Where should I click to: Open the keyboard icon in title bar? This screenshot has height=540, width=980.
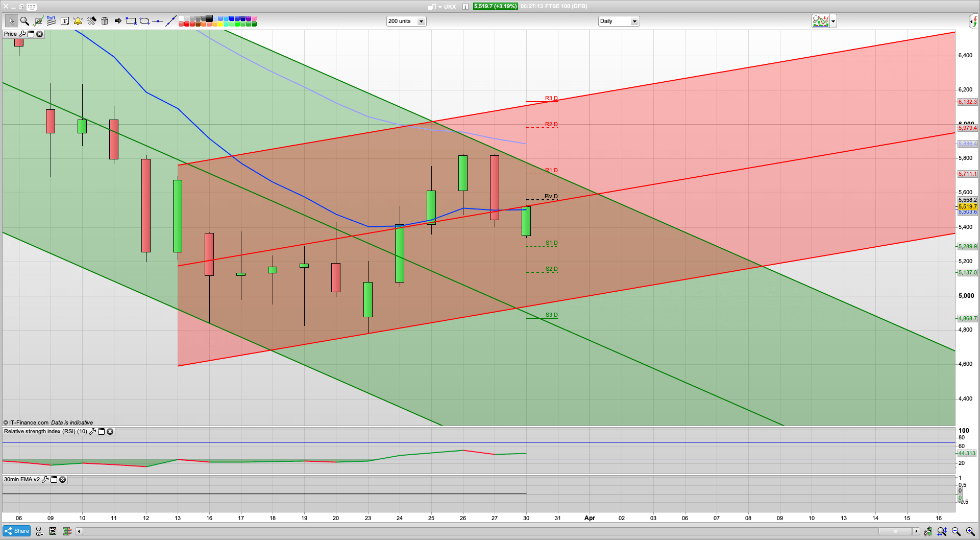tap(32, 7)
